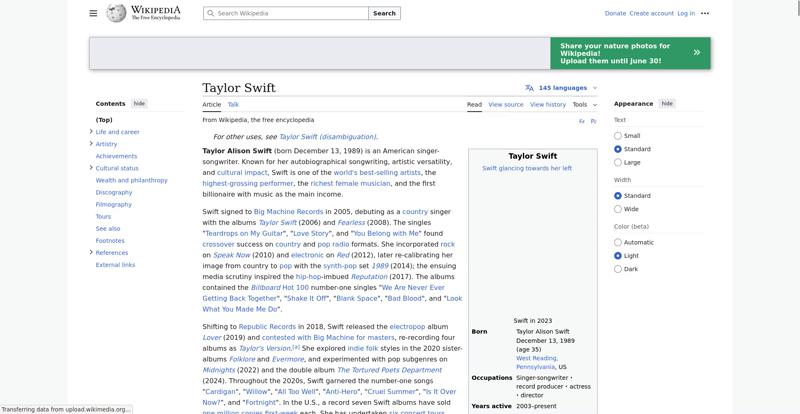
Task: Open the View source tab
Action: pyautogui.click(x=506, y=105)
